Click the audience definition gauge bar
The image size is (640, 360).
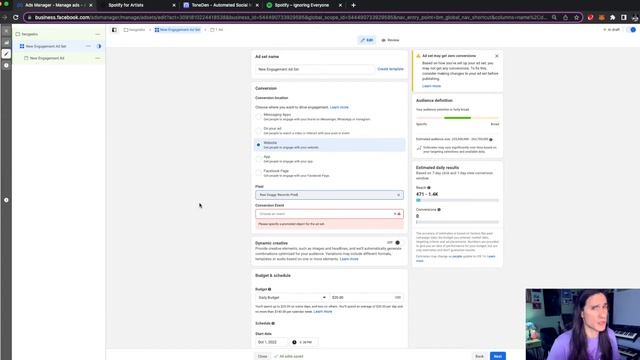[x=457, y=118]
